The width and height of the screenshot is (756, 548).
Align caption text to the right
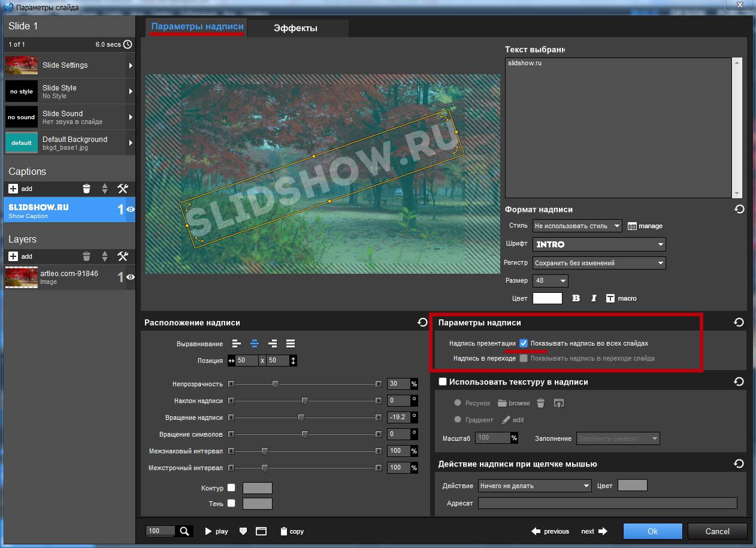(x=273, y=344)
